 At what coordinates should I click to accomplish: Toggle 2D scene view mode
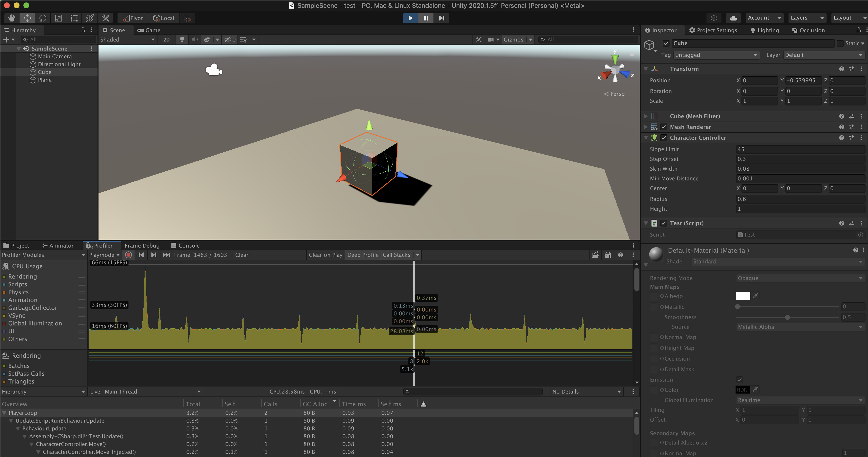166,40
